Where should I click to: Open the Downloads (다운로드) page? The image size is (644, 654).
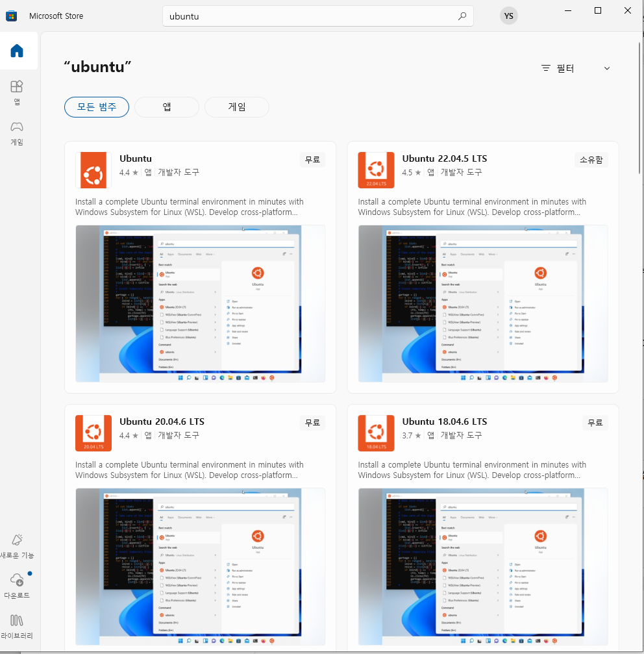click(x=17, y=586)
